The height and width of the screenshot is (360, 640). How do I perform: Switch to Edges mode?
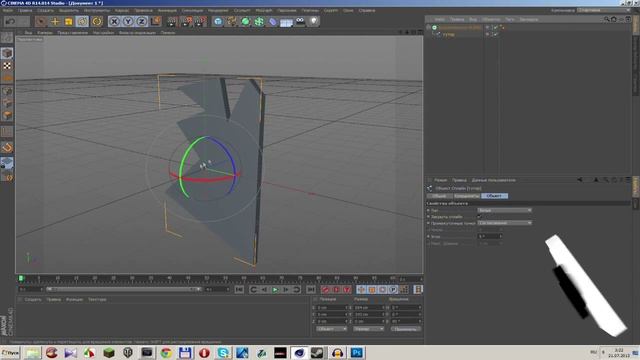tap(7, 103)
